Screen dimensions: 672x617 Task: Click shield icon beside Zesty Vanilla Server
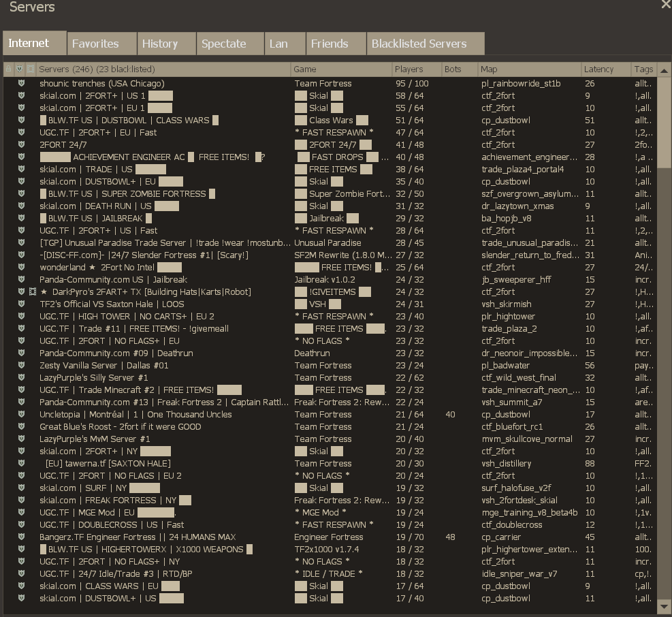click(x=21, y=365)
